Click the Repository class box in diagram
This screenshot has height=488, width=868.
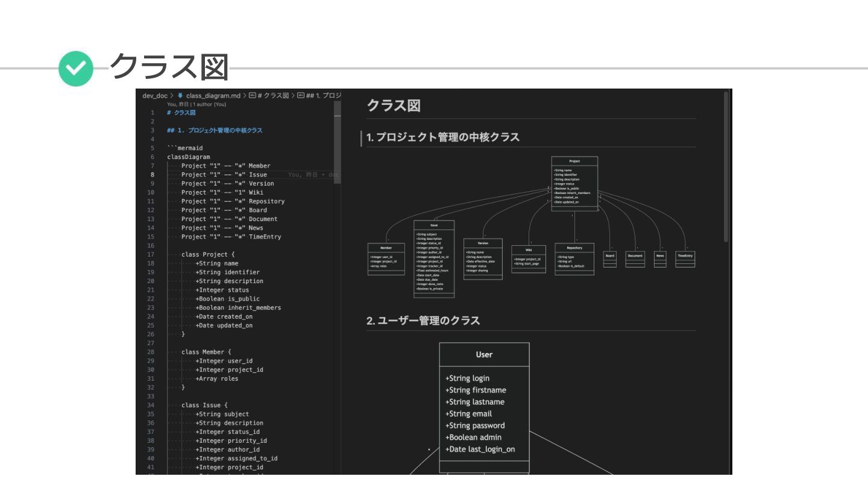coord(574,259)
